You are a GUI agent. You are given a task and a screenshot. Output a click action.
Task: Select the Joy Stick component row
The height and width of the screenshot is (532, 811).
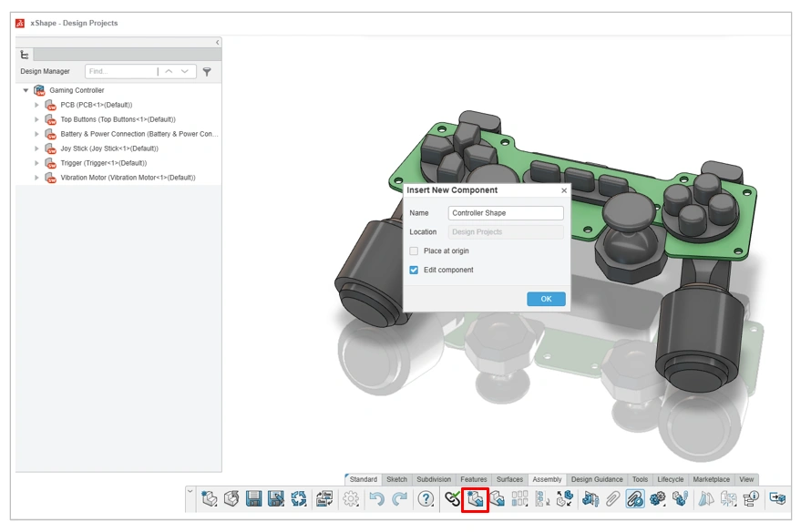(102, 148)
